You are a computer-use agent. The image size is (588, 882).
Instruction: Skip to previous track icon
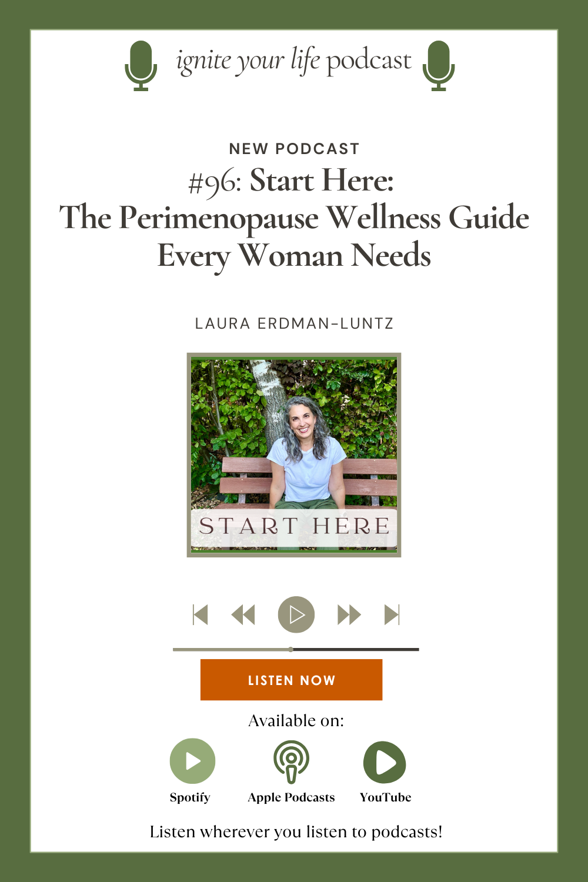(201, 614)
